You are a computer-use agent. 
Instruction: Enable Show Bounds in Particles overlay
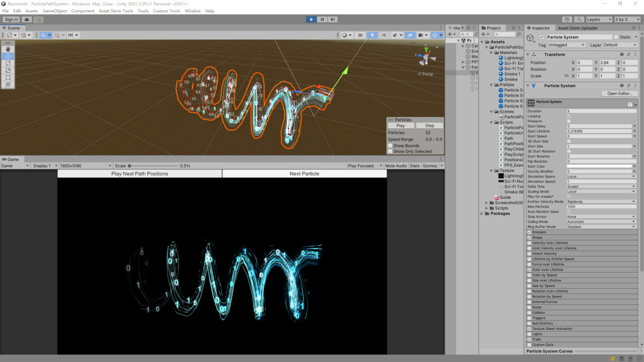390,146
